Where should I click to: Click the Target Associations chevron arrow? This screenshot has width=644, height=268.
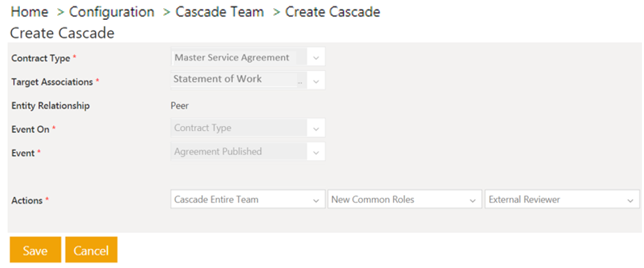316,81
